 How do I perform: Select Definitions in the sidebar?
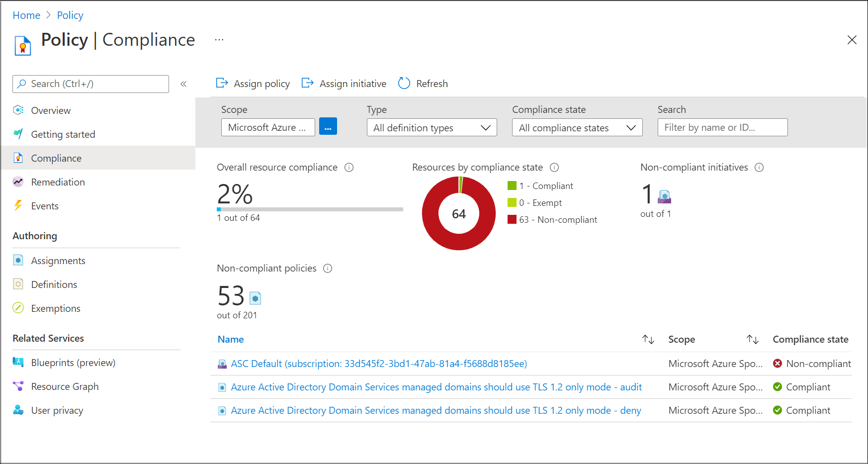[54, 284]
